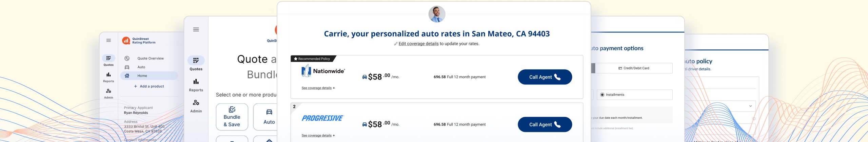Call Agent for the Nationwide policy
Image resolution: width=868 pixels, height=142 pixels.
545,77
